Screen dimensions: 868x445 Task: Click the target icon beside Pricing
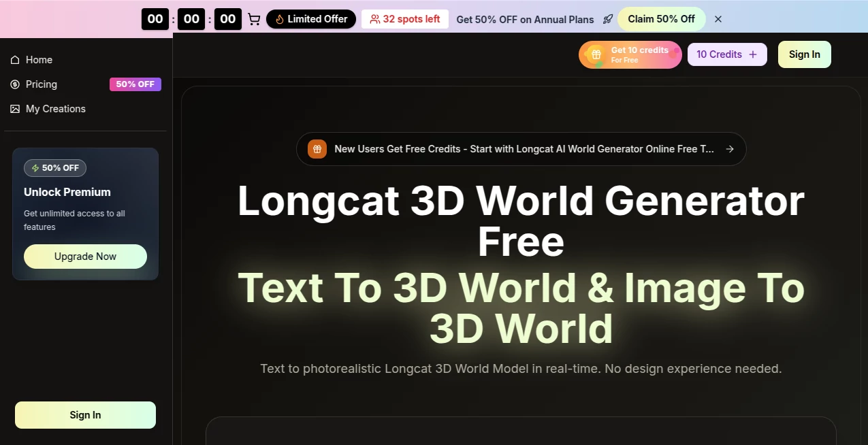coord(15,84)
